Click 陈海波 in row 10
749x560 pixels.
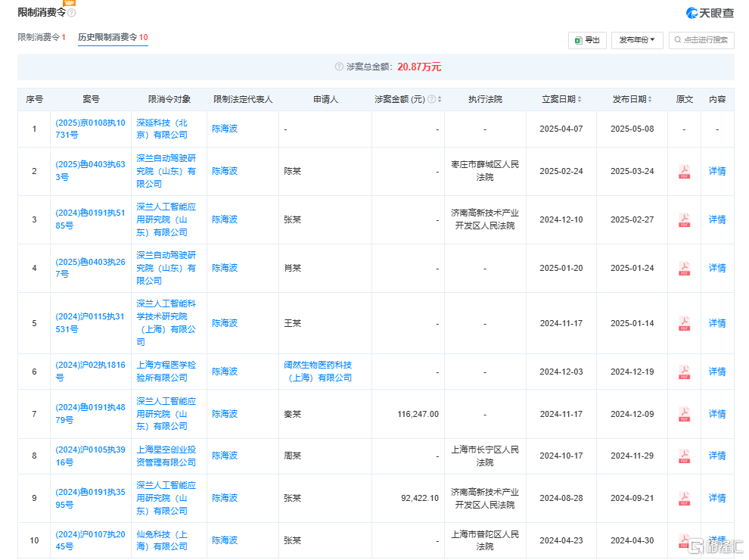click(x=225, y=540)
